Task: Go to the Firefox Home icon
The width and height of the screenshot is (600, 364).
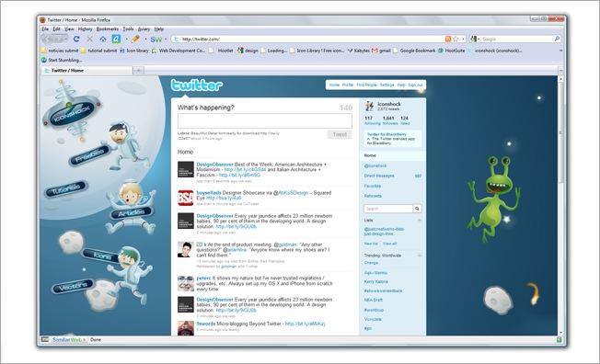Action: (102, 39)
